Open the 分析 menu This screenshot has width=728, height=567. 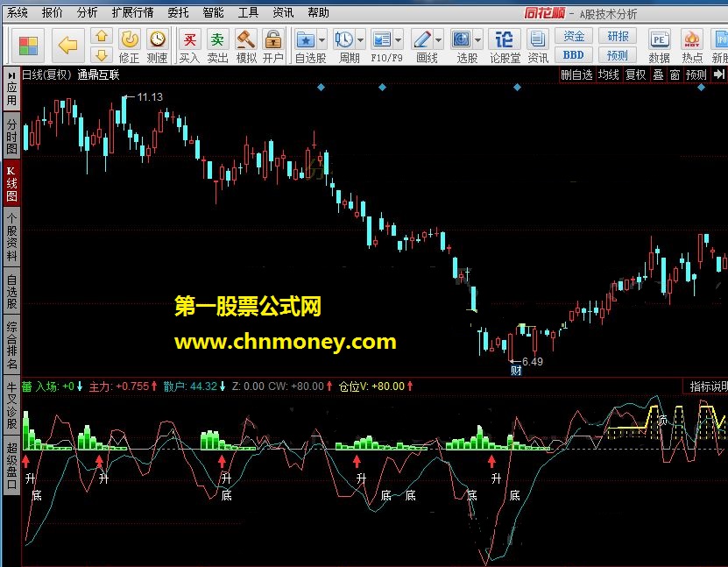click(x=88, y=12)
